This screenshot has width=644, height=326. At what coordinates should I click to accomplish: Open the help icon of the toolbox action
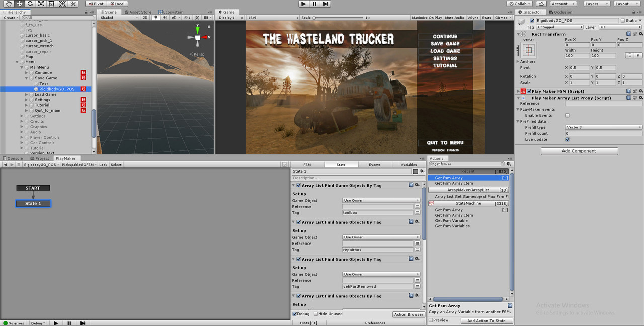tap(411, 185)
